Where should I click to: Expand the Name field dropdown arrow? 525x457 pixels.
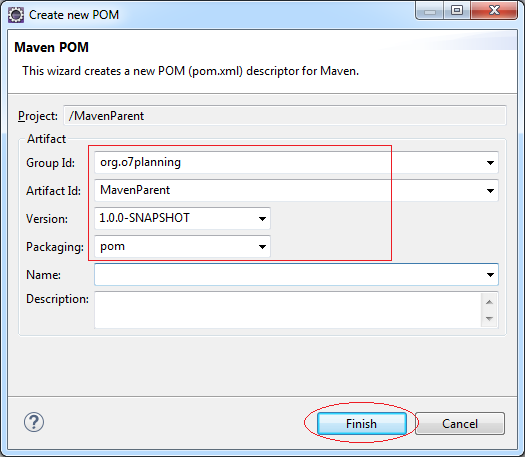pos(490,275)
